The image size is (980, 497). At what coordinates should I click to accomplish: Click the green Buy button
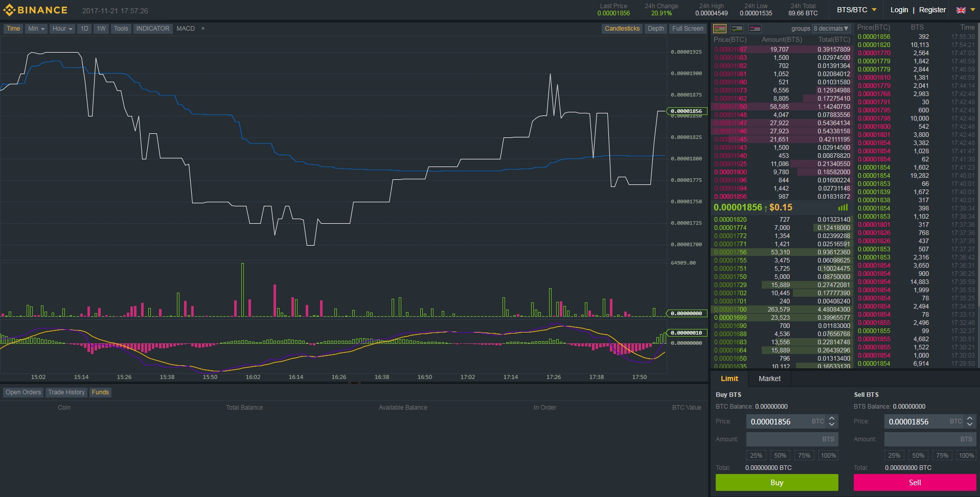click(777, 483)
